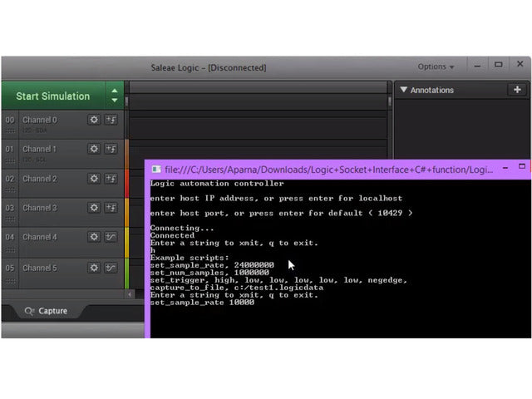
Task: Collapse the Annotations panel
Action: point(404,90)
